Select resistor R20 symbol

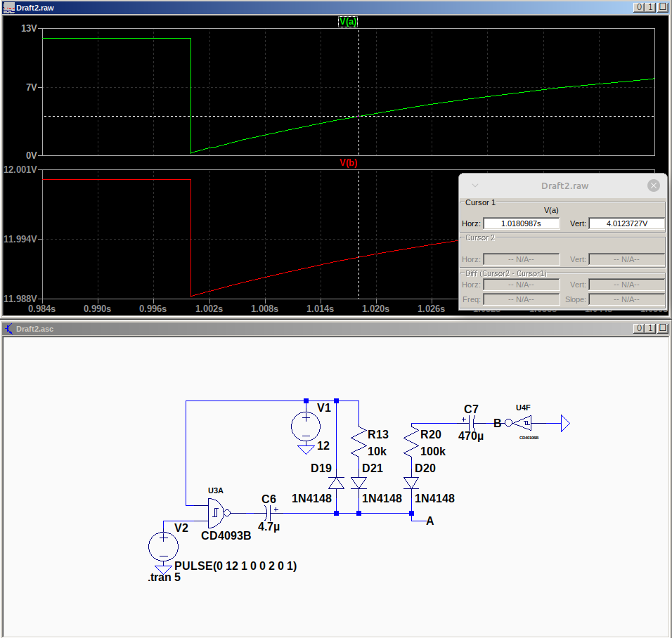click(x=411, y=442)
